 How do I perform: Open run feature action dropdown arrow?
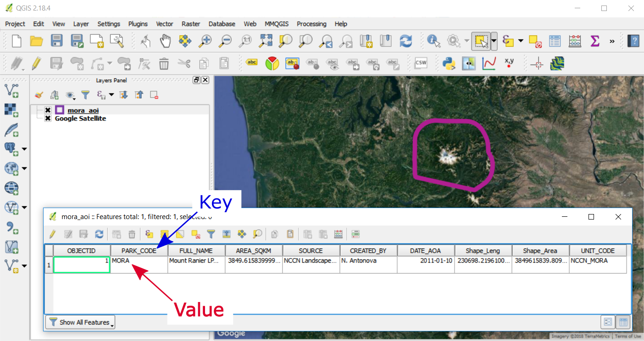[466, 41]
